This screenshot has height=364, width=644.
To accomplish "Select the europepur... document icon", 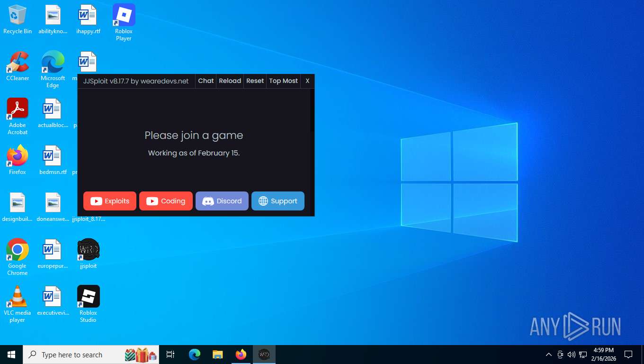I will pos(53,254).
